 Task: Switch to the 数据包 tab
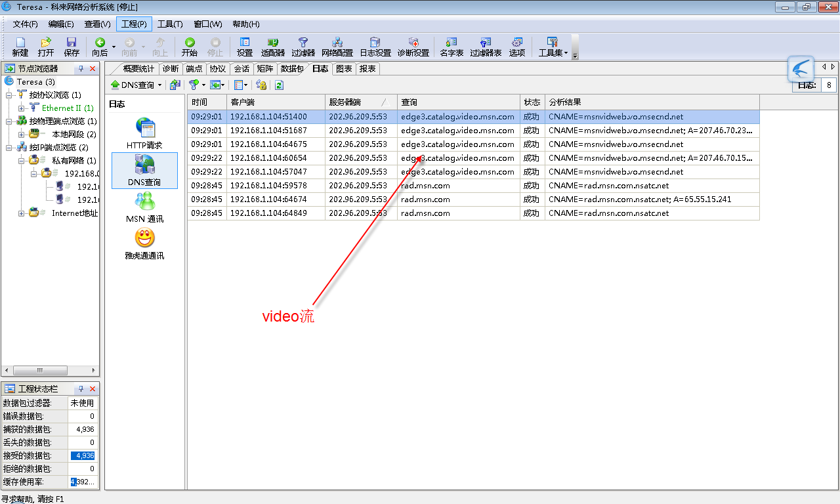(291, 68)
